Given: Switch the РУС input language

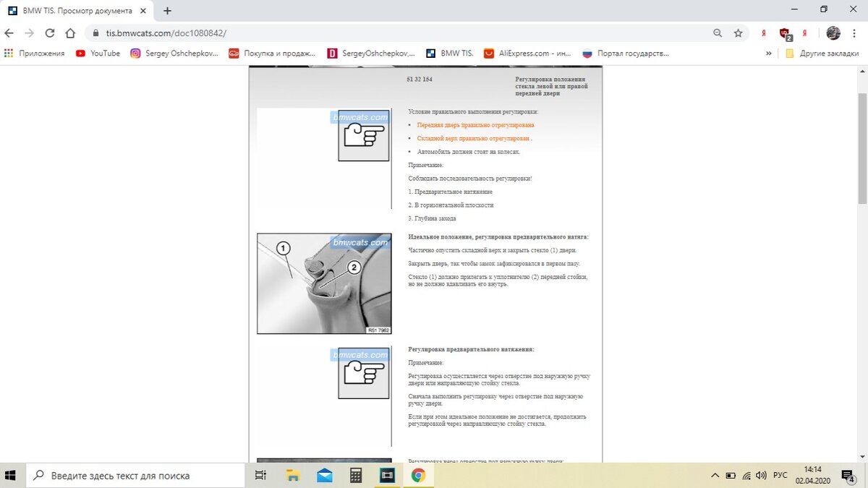Looking at the screenshot, I should click(x=780, y=475).
